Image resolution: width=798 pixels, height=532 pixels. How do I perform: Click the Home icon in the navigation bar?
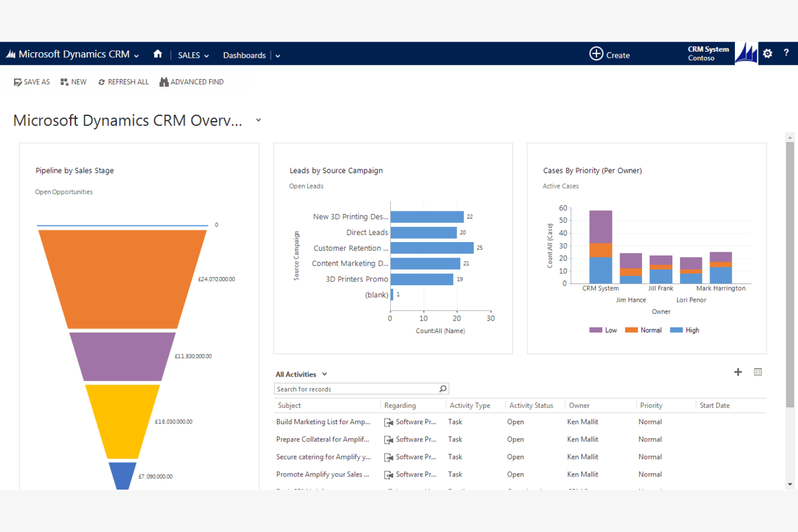pyautogui.click(x=157, y=54)
